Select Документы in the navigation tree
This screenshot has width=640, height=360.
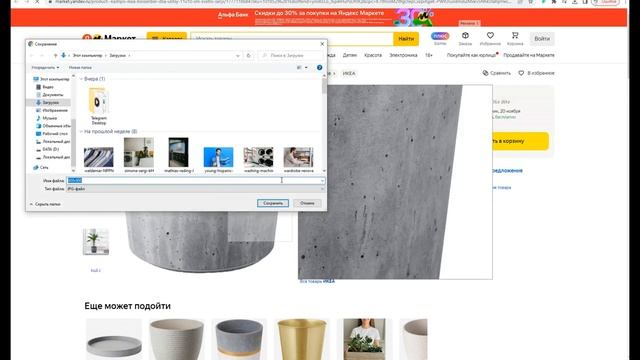click(49, 95)
